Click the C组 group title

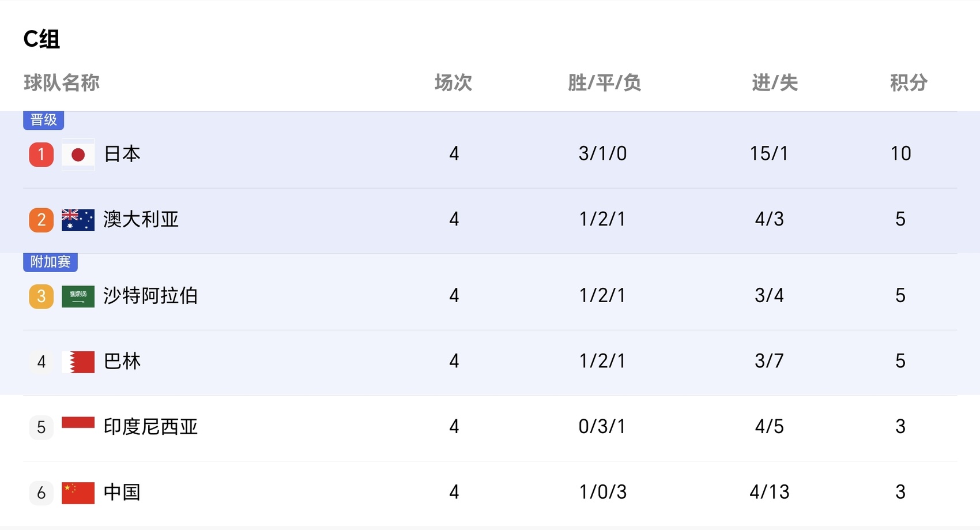tap(42, 39)
